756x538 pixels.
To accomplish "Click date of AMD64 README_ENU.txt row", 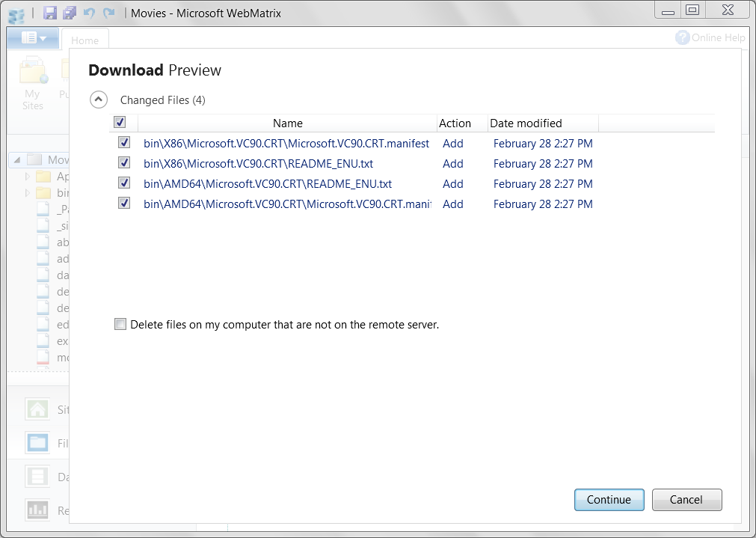I will (543, 184).
